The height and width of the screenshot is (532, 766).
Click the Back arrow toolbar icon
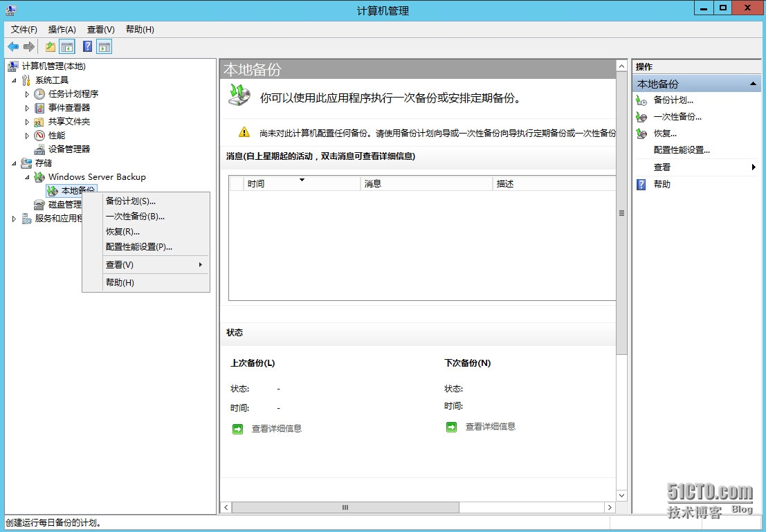[13, 47]
